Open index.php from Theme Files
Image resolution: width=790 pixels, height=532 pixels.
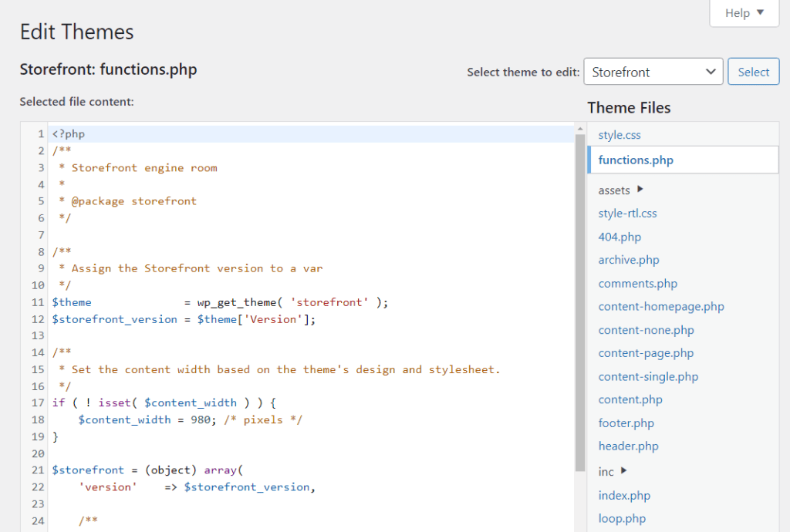[624, 495]
